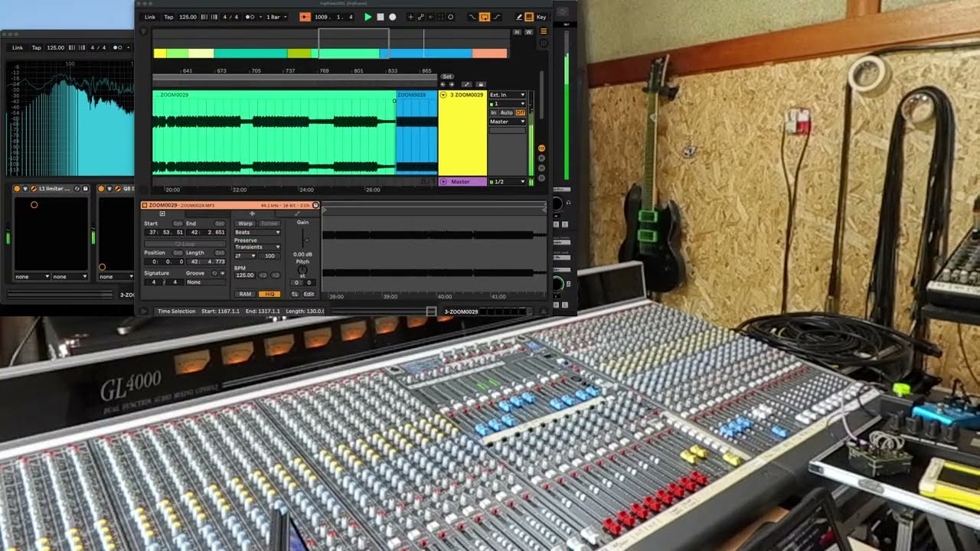980x551 pixels.
Task: Toggle the Key map mode button
Action: point(541,17)
